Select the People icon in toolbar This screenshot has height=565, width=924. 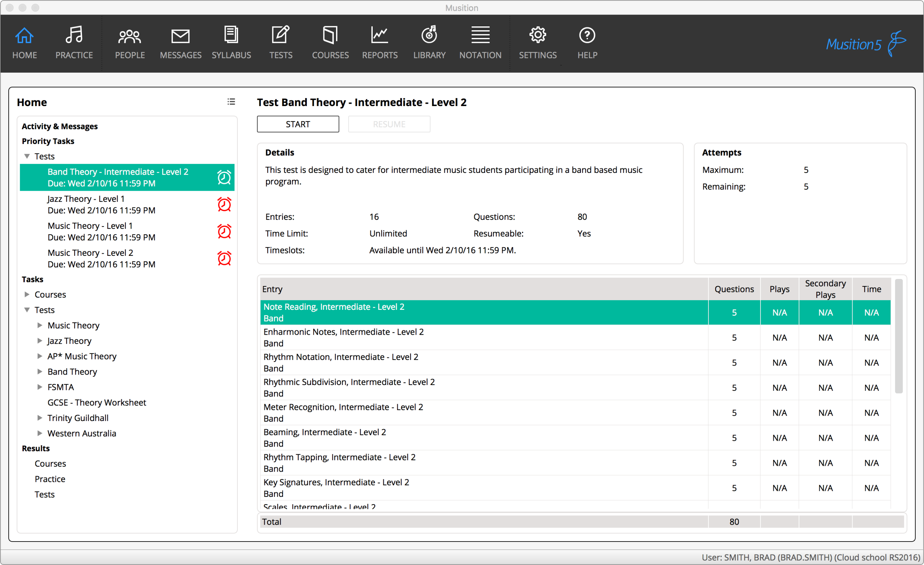click(129, 36)
